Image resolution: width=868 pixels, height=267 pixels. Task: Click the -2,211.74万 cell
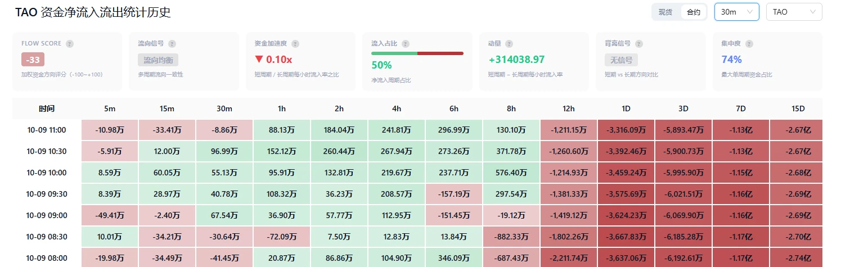[569, 258]
